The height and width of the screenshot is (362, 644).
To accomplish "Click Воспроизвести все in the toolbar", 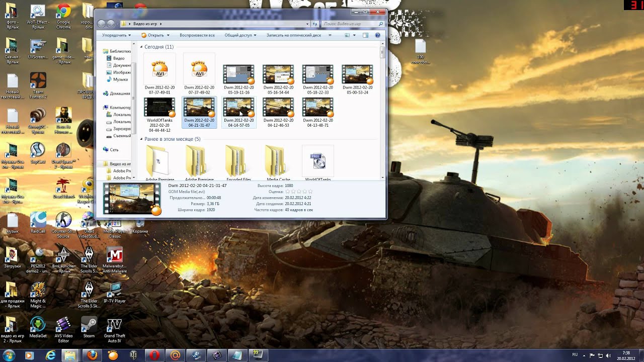I will click(197, 35).
